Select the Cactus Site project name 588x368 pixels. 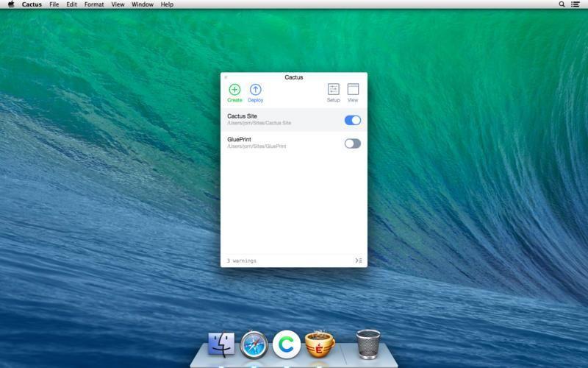pos(242,116)
